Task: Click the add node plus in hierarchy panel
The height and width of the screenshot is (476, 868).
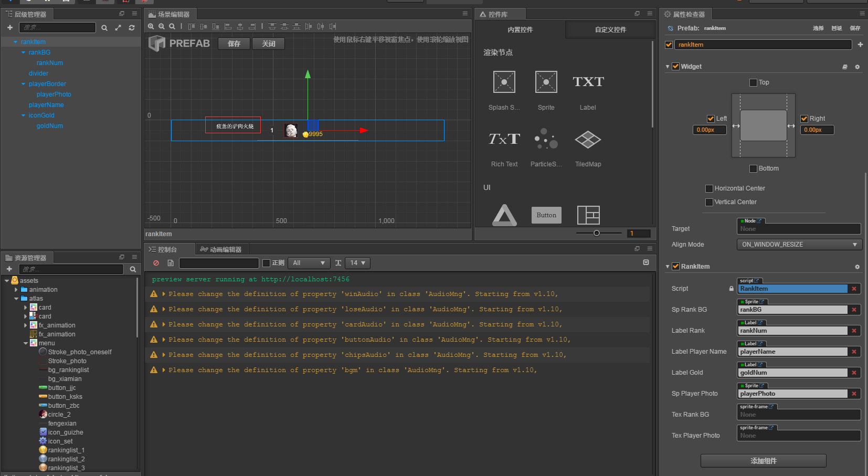Action: [9, 27]
